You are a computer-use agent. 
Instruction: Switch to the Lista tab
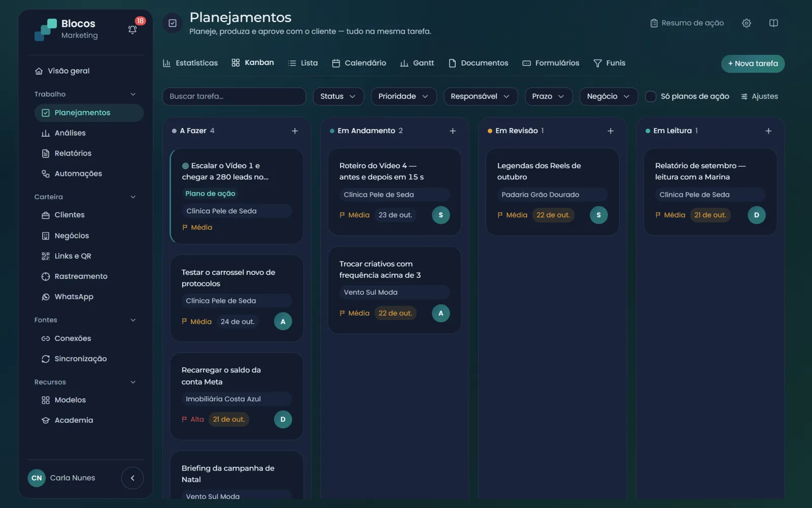[x=303, y=63]
